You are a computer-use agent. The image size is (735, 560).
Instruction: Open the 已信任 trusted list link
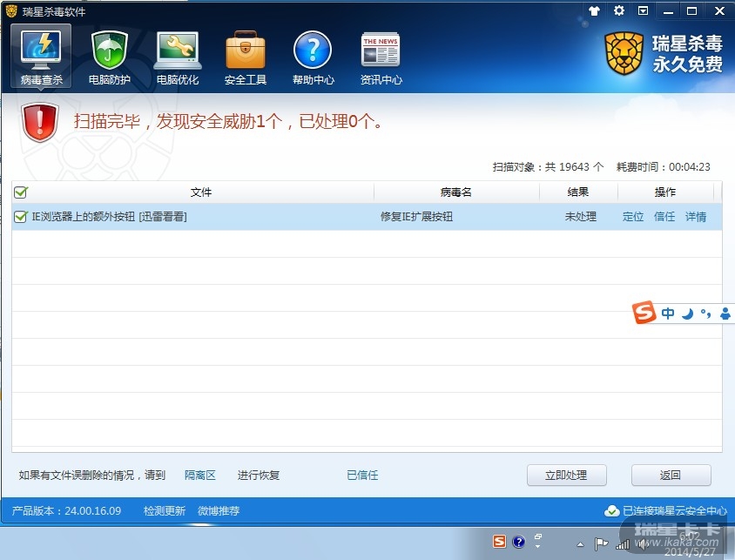click(362, 476)
